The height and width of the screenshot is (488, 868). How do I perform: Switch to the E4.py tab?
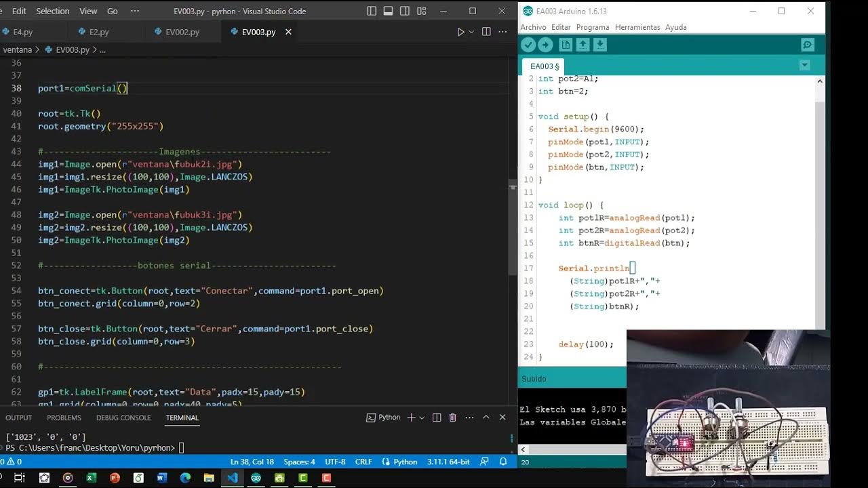22,32
